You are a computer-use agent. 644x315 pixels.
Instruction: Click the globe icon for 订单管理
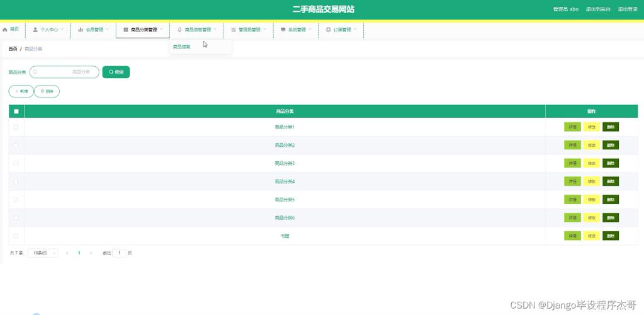point(328,30)
